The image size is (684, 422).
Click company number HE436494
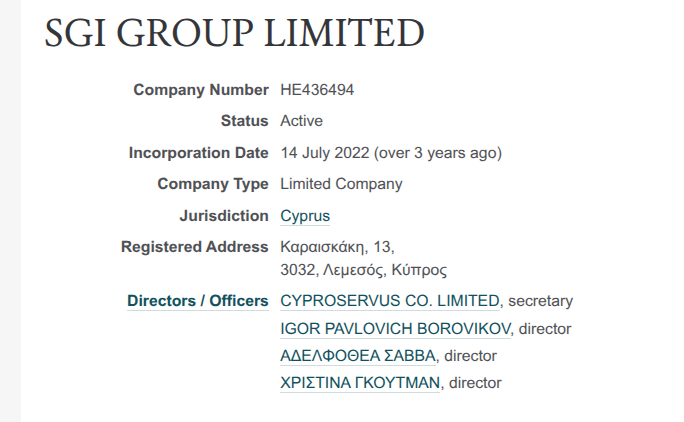pos(317,90)
